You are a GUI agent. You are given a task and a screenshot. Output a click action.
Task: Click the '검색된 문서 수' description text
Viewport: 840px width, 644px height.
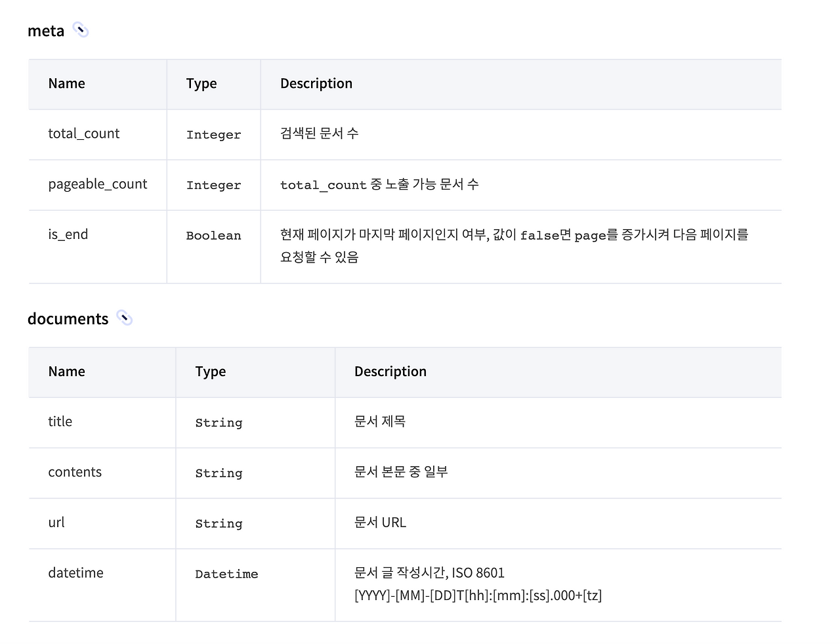coord(319,133)
